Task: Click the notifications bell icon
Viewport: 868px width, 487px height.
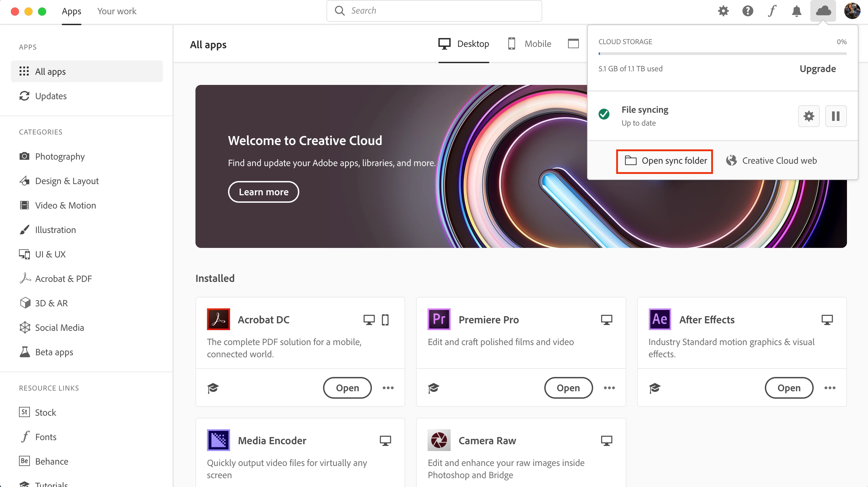Action: pyautogui.click(x=796, y=11)
